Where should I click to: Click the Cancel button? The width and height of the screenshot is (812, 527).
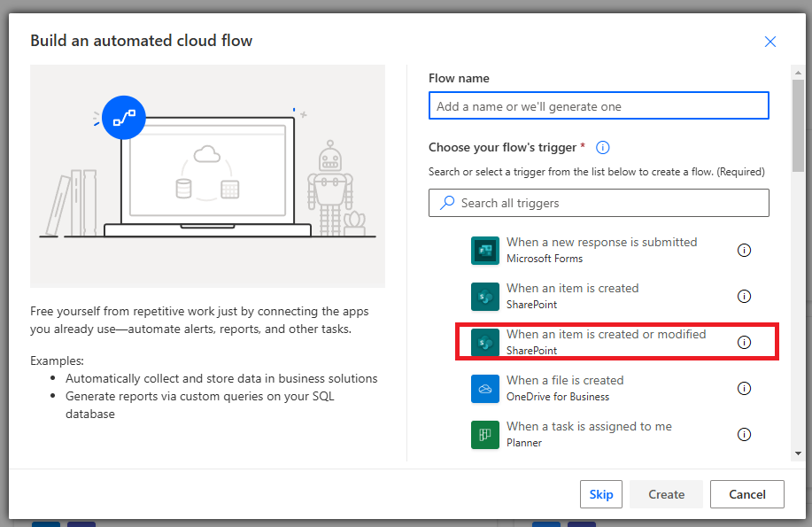click(x=746, y=494)
